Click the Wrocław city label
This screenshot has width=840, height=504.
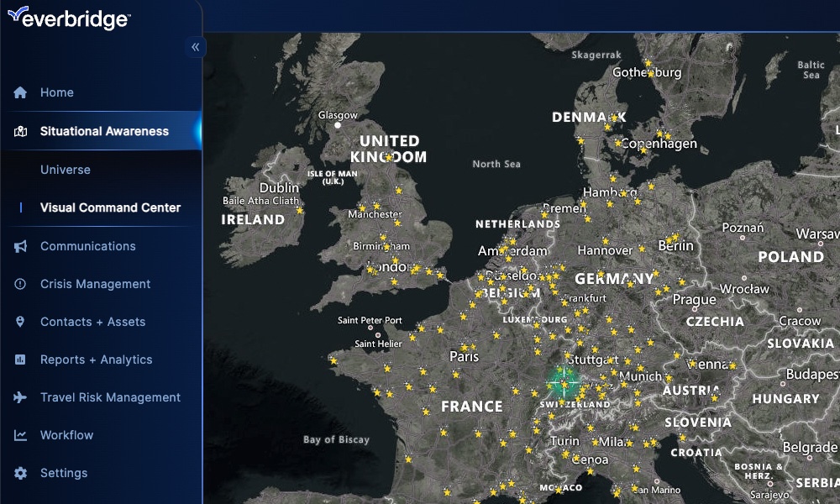pyautogui.click(x=744, y=289)
